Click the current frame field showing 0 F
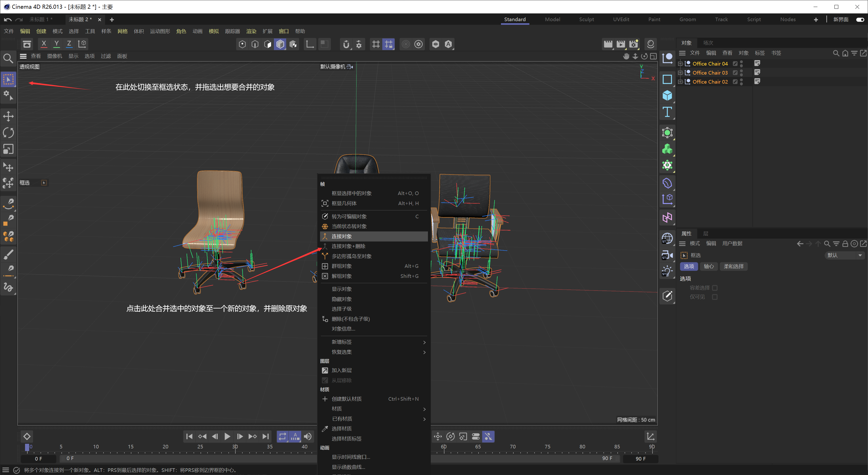 38,458
